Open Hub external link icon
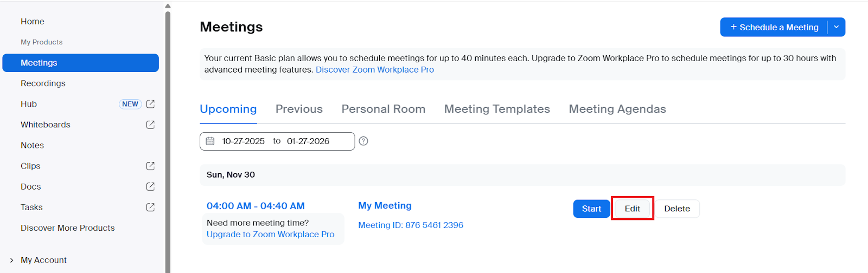 [x=150, y=104]
